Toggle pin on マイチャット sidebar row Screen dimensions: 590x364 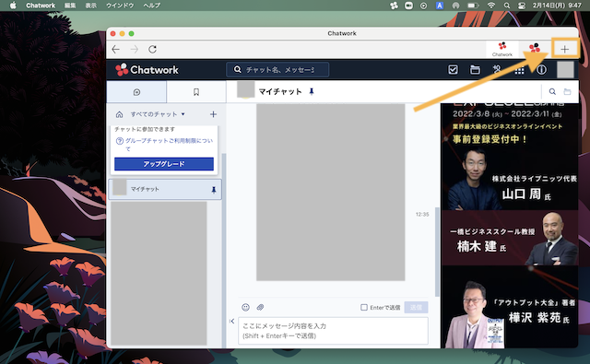[213, 190]
